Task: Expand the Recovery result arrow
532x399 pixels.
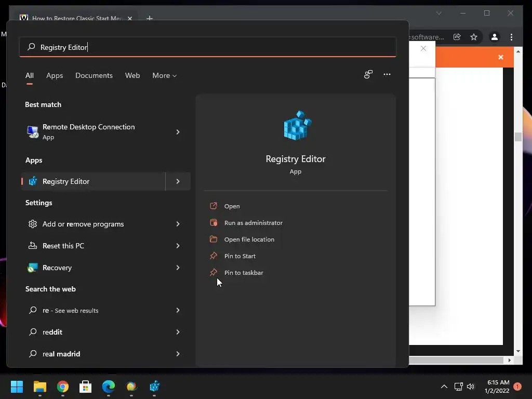Action: (178, 268)
